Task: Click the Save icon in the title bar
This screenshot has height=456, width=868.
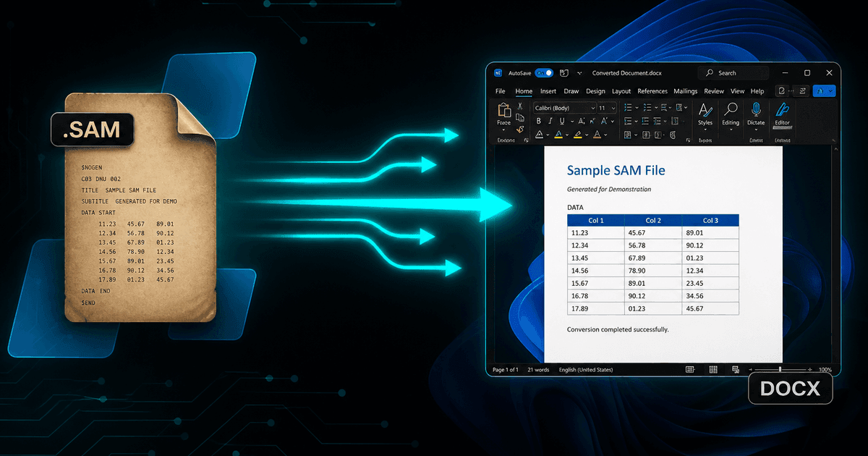Action: coord(563,73)
